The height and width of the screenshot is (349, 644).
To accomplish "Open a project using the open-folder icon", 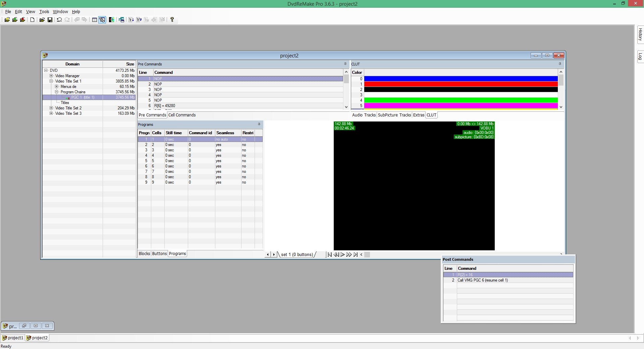I will click(42, 20).
